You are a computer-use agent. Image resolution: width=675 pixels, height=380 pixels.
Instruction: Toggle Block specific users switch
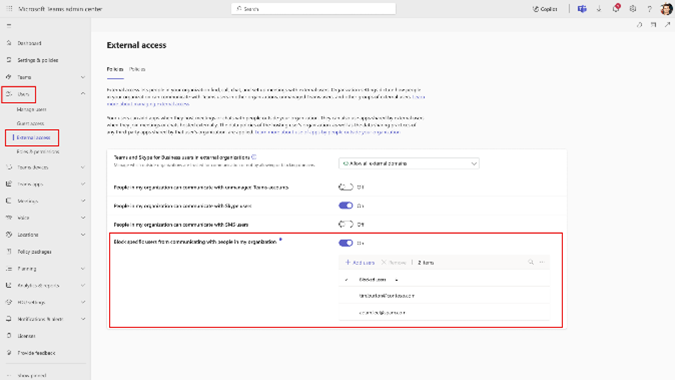tap(346, 243)
